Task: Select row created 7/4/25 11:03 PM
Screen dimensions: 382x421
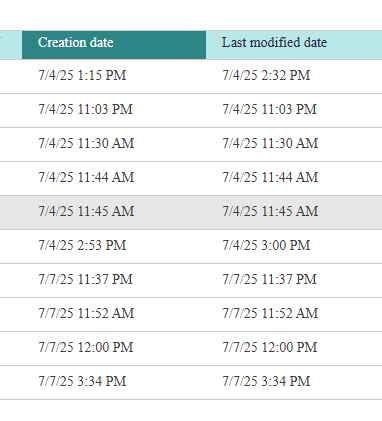Action: pyautogui.click(x=191, y=110)
